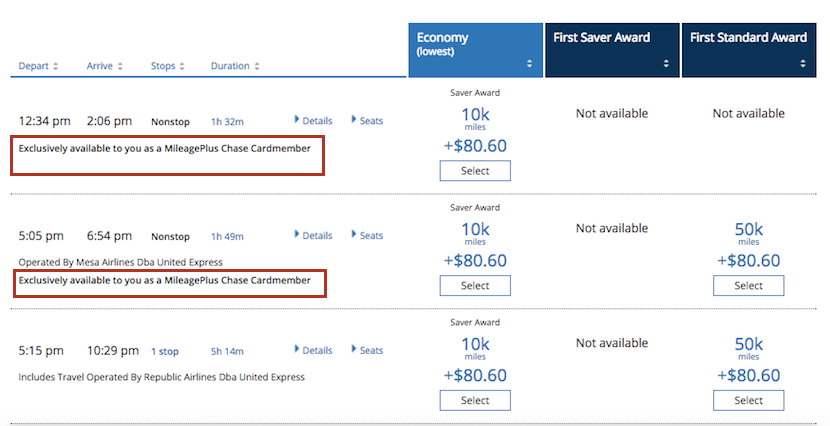Screen dimensions: 830x426
Task: View Seats for the 5:05 pm flight
Action: click(x=367, y=236)
